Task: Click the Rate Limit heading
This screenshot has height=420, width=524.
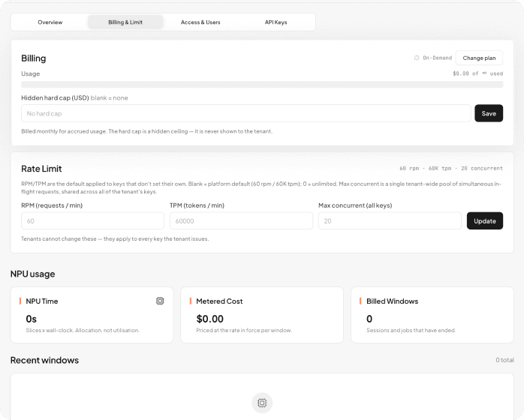Action: [x=41, y=169]
